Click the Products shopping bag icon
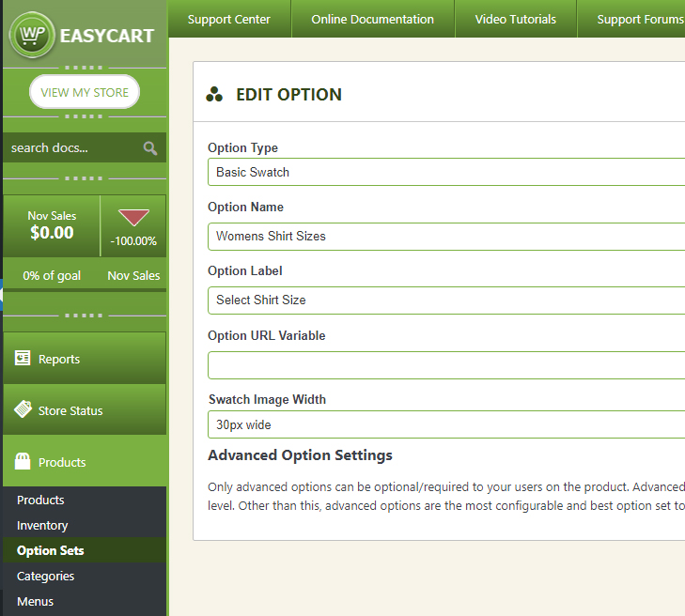Screen dimensions: 685x616 pos(23,462)
